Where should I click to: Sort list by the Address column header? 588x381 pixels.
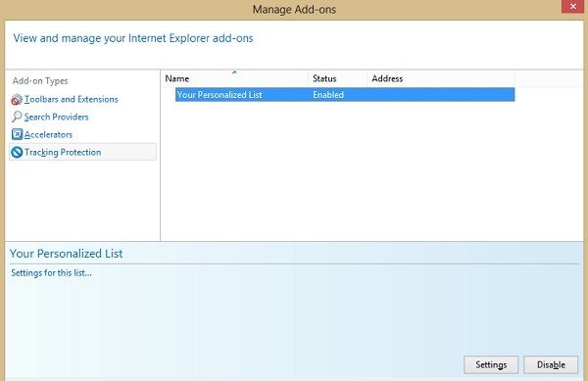pos(441,78)
